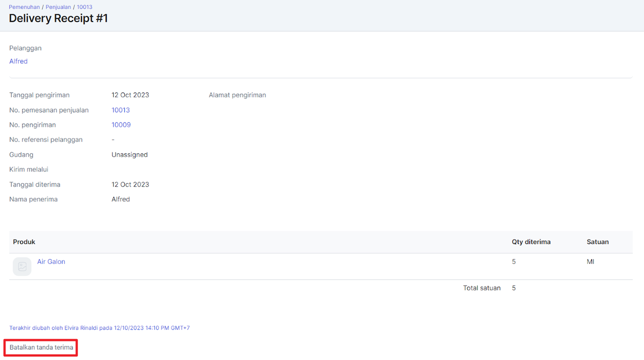The image size is (644, 360).
Task: Click the Tanggal diterima label
Action: click(x=35, y=184)
